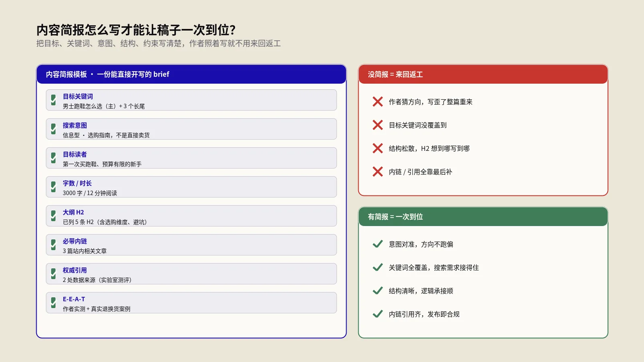Screen dimensions: 644x362
Task: Select the blue header 内容简报模板
Action: [191, 74]
